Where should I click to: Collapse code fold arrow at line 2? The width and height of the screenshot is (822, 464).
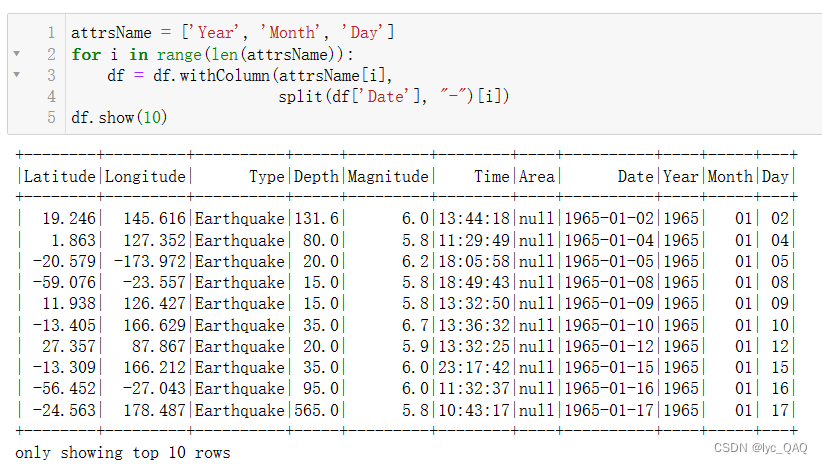pyautogui.click(x=17, y=53)
